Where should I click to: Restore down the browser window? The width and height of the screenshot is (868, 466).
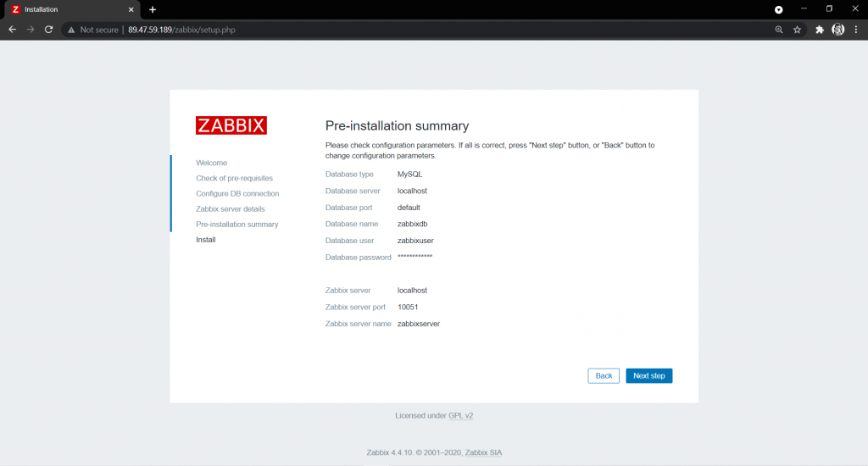tap(829, 8)
